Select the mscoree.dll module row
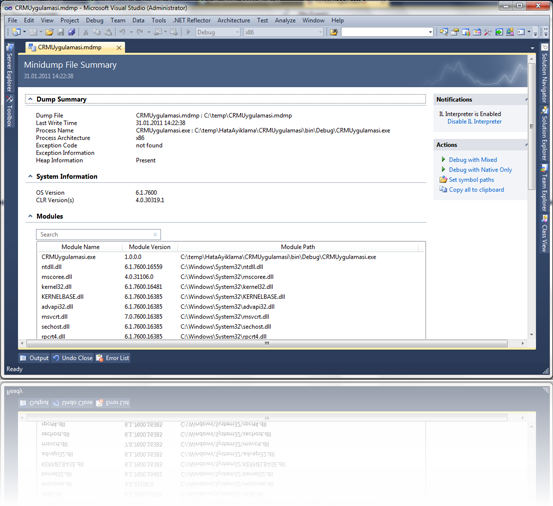 (x=231, y=277)
